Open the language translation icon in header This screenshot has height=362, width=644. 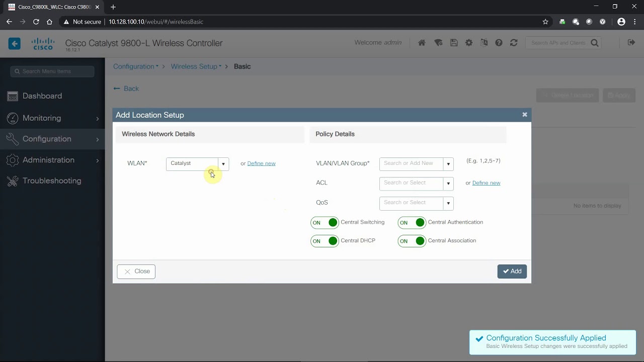pyautogui.click(x=484, y=43)
